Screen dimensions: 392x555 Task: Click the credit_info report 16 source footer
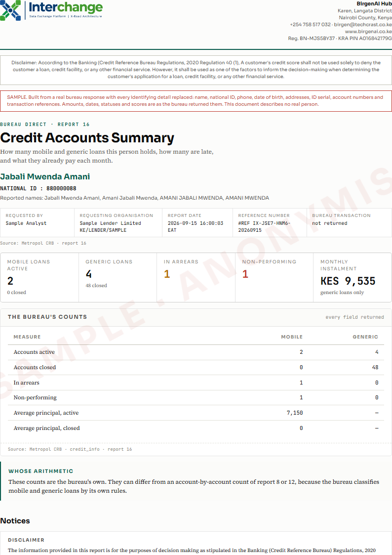tap(70, 449)
